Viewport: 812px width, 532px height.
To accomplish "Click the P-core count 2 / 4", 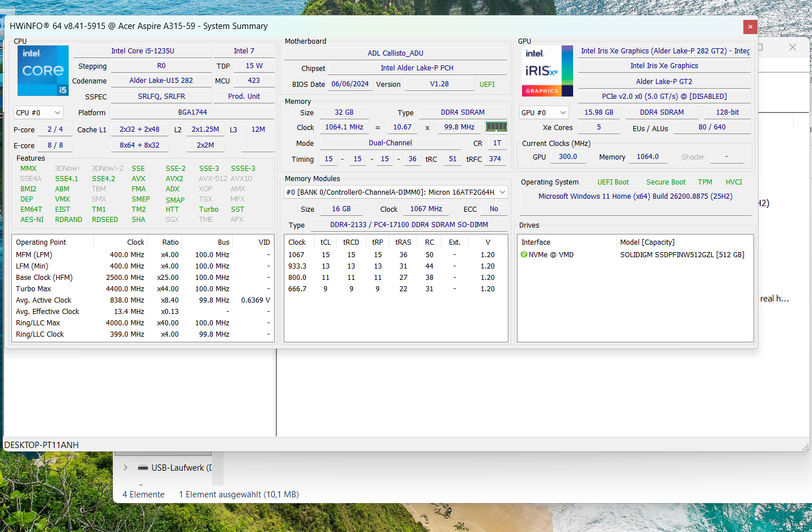I will click(x=55, y=129).
